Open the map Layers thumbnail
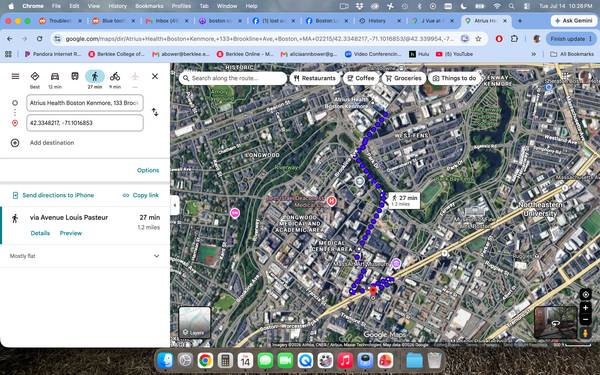Viewport: 600px width, 375px height. [194, 322]
